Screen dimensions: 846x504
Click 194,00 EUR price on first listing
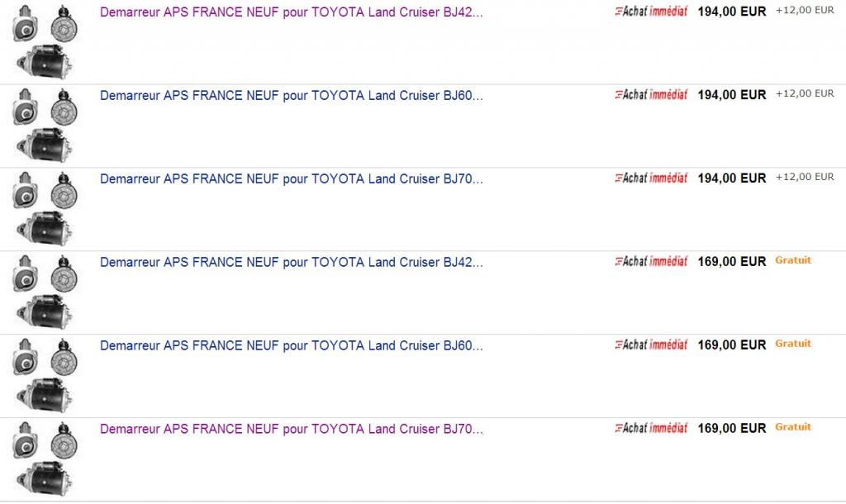(732, 12)
